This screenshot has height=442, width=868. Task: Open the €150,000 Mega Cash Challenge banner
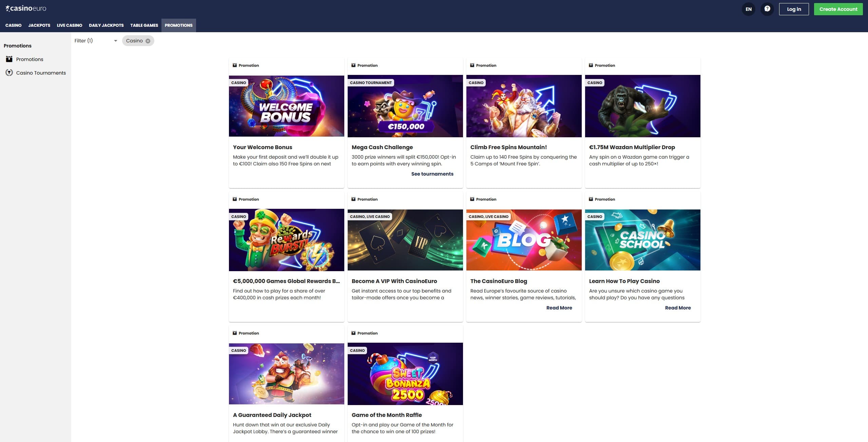coord(405,106)
